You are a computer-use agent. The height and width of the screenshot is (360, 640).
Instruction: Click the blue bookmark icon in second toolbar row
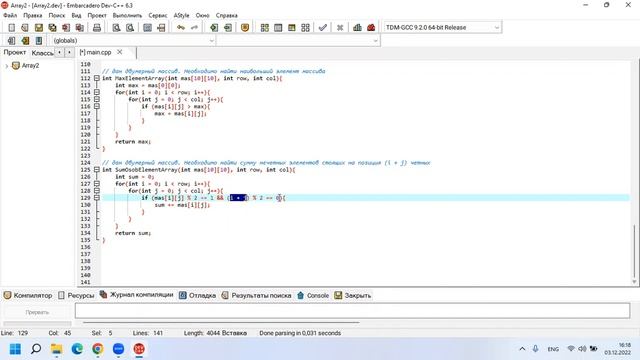(39, 41)
